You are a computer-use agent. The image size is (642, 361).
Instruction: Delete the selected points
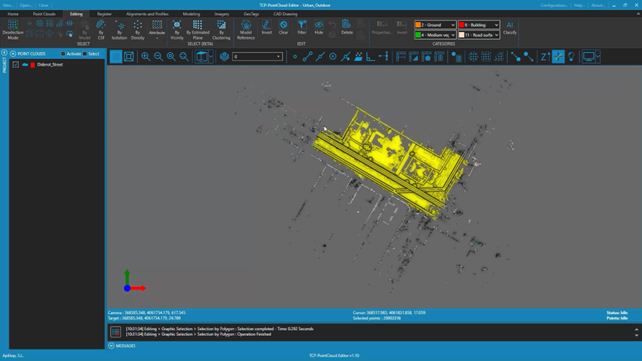(x=347, y=27)
